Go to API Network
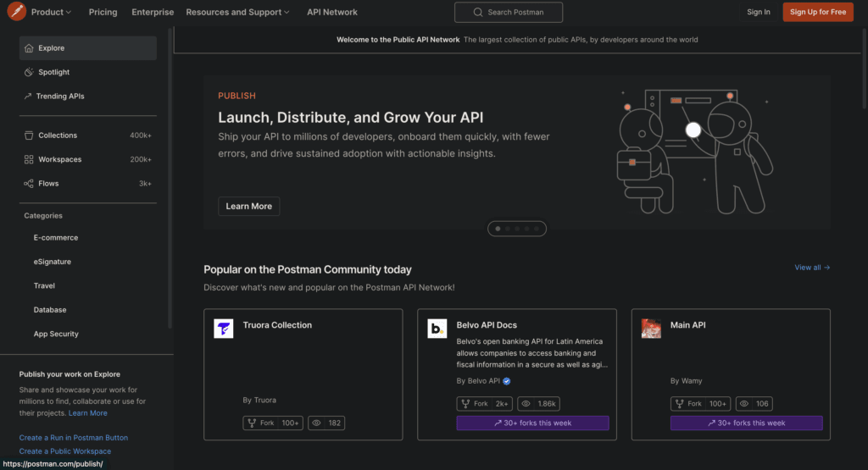Screen dimensions: 868x470 coord(332,12)
